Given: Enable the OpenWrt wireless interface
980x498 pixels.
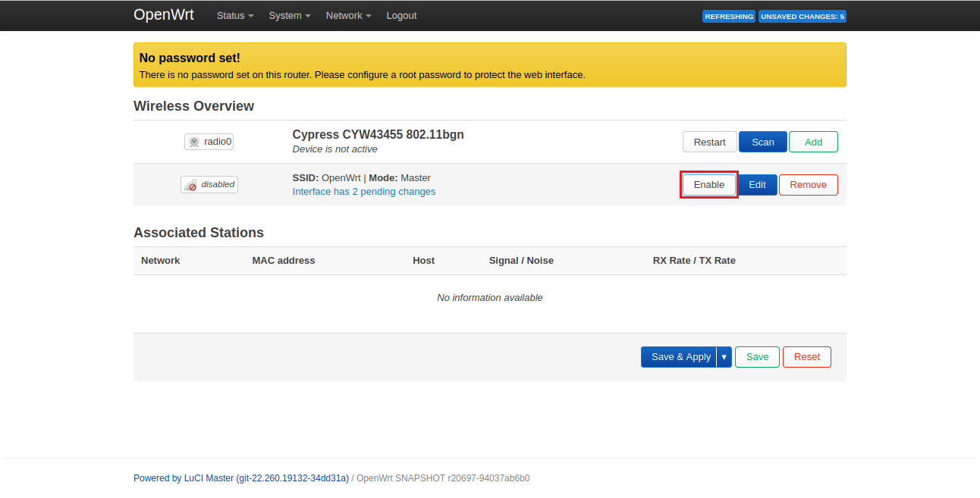Looking at the screenshot, I should [709, 185].
